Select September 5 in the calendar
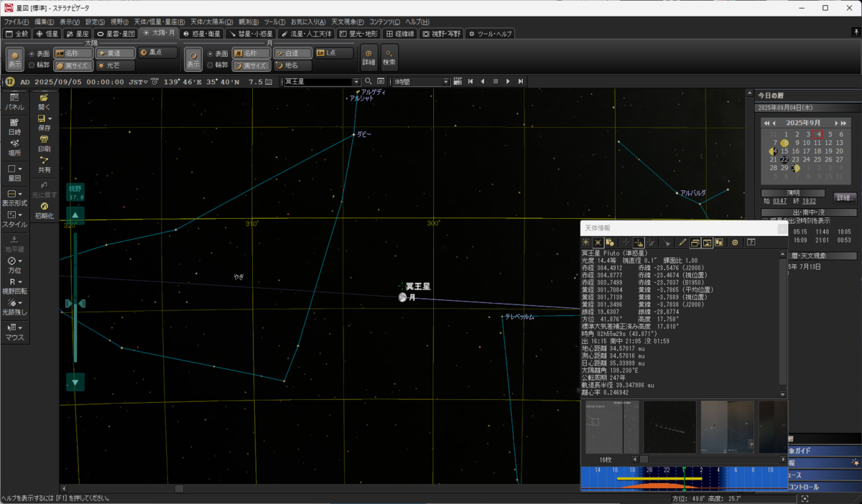The height and width of the screenshot is (504, 862). pyautogui.click(x=830, y=134)
